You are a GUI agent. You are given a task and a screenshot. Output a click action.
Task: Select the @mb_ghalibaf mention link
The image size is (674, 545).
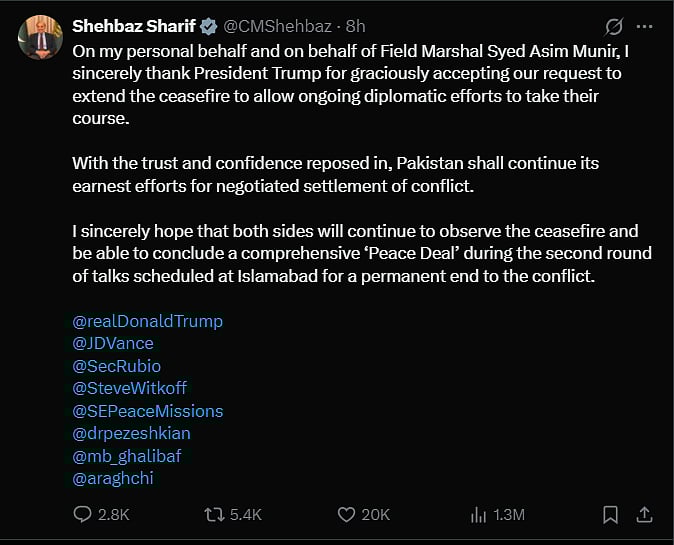[127, 456]
